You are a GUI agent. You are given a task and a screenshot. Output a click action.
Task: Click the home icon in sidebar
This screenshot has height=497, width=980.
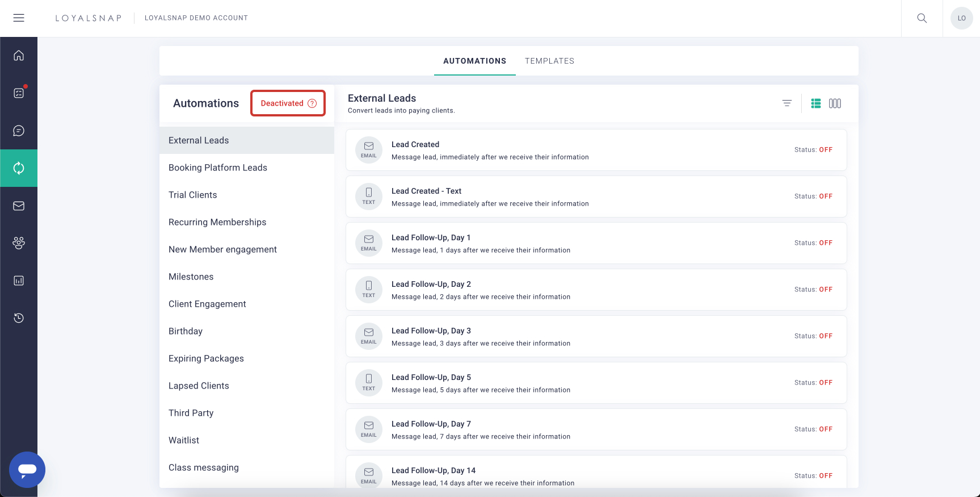click(x=19, y=56)
